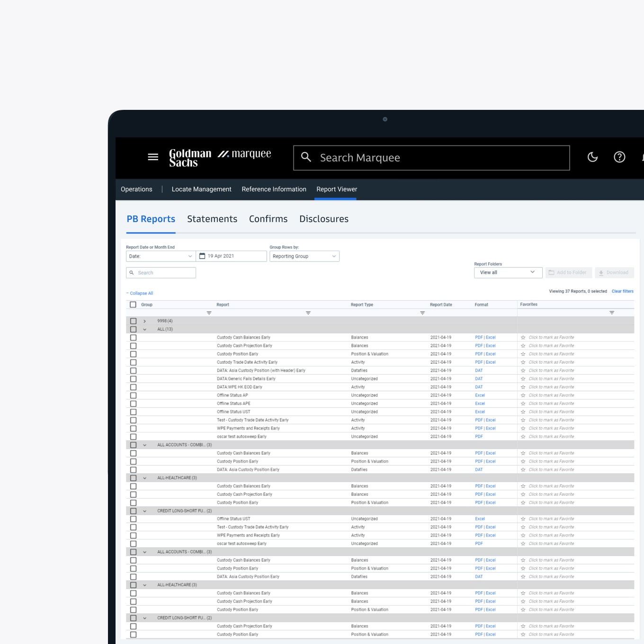
Task: Click the Add to Folder button
Action: coord(568,272)
